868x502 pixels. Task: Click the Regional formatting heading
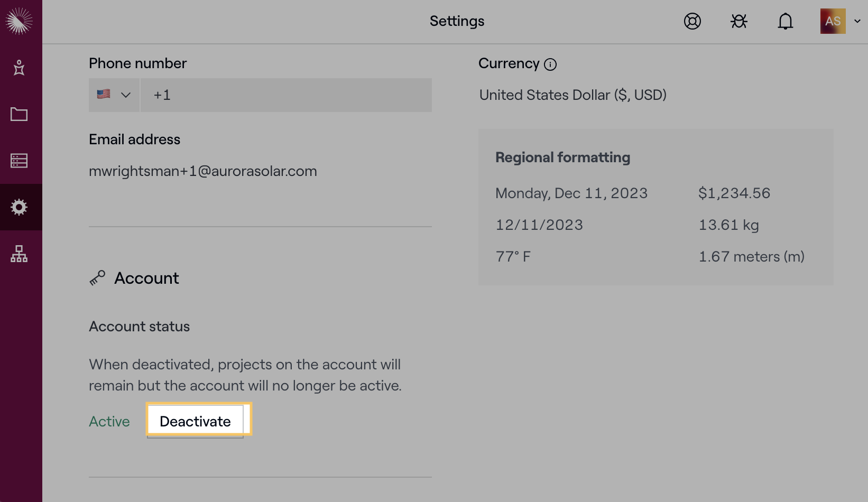pos(562,157)
